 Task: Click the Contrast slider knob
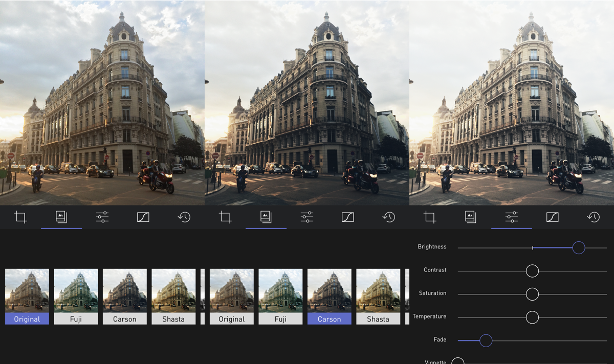pyautogui.click(x=532, y=271)
